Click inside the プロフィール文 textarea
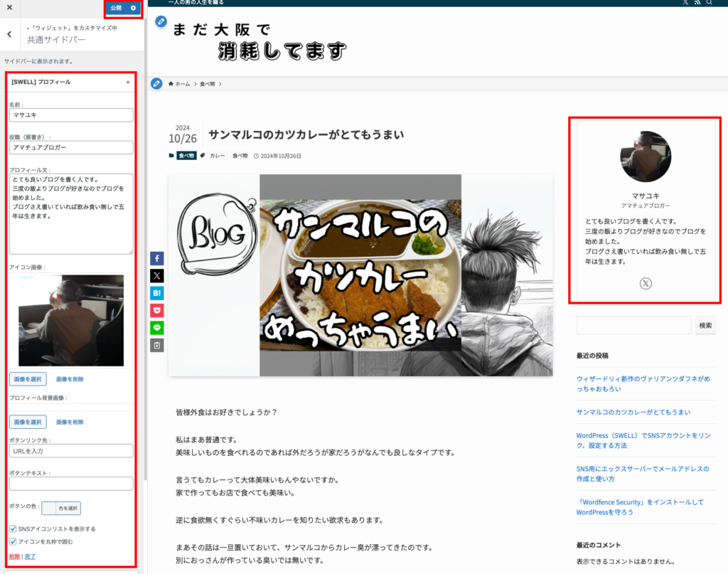 coord(71,214)
